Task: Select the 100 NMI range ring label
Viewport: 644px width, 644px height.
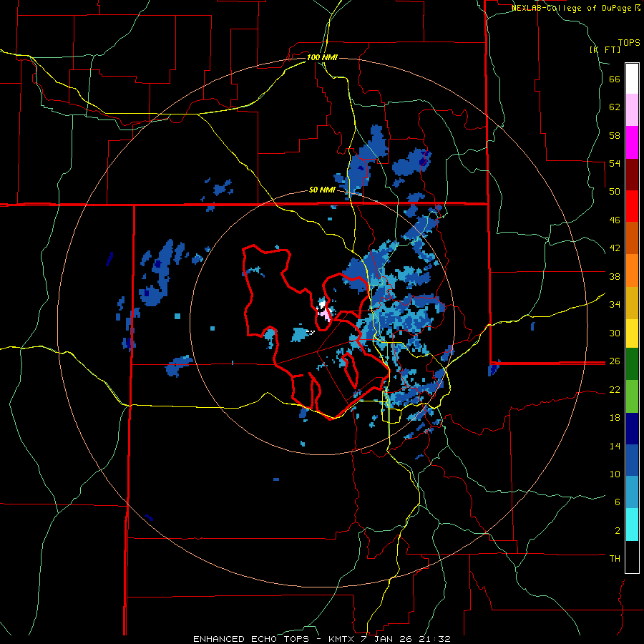Action: [322, 57]
